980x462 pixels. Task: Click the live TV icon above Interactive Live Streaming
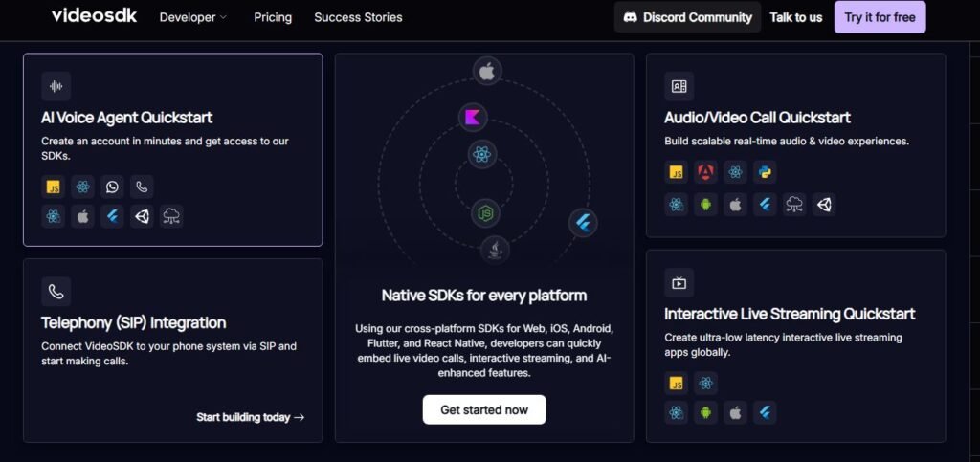click(679, 282)
